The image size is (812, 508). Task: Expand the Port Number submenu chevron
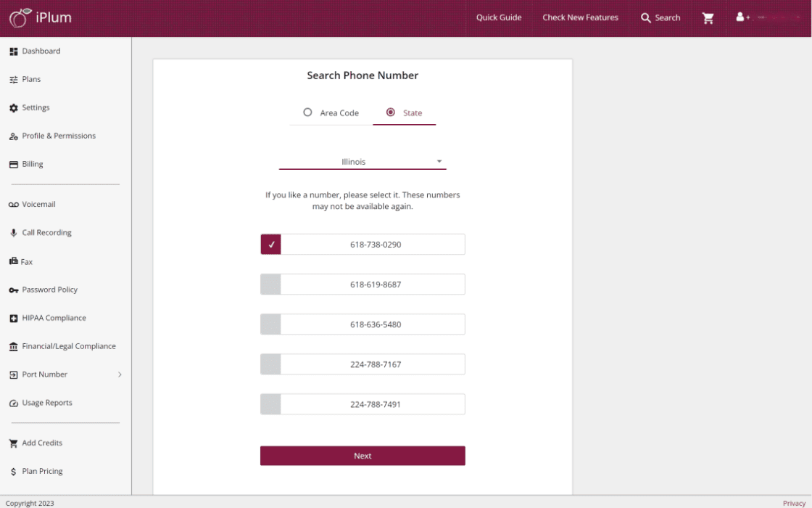coord(120,374)
